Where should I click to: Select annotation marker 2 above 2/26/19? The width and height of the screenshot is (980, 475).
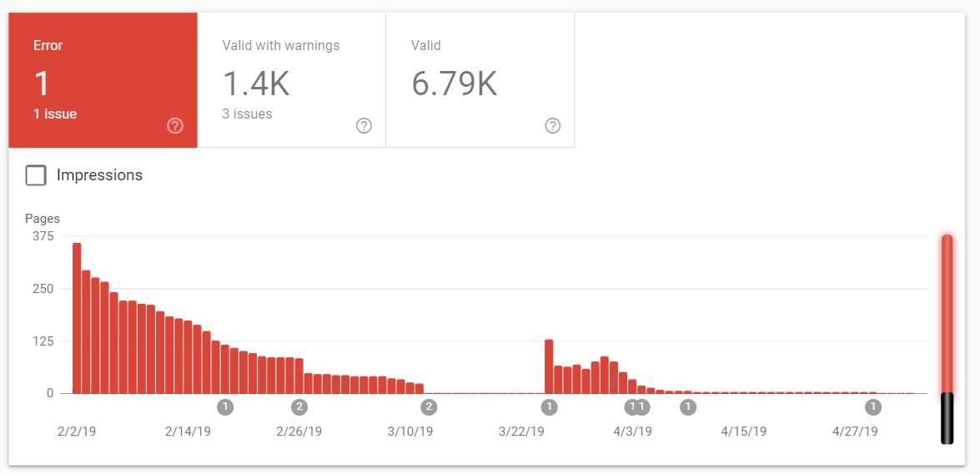point(299,407)
